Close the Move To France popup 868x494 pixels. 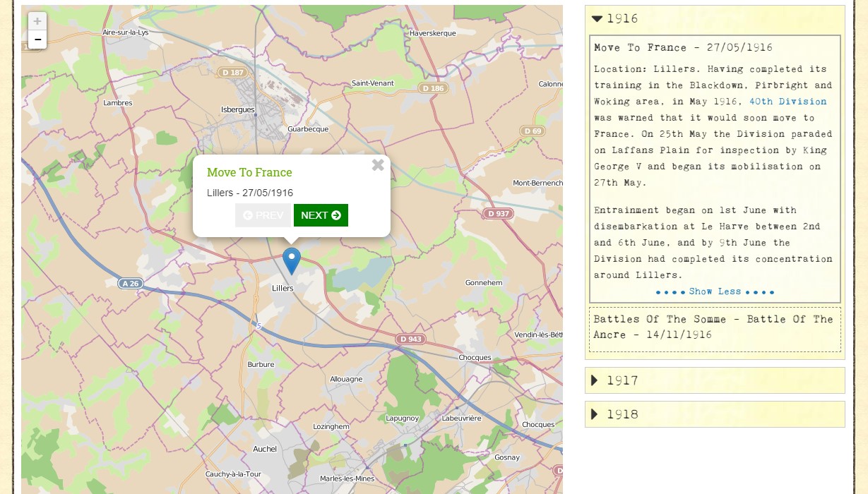[378, 165]
